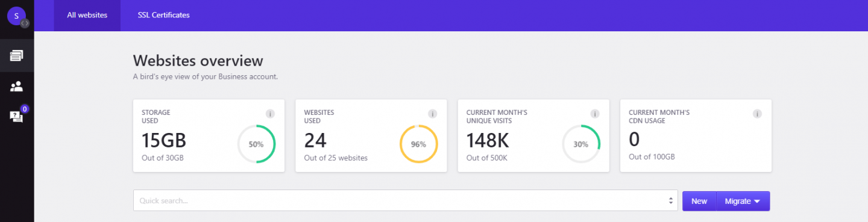Click the 0 CDN usage value
Viewport: 868px width, 222px height.
tap(634, 140)
